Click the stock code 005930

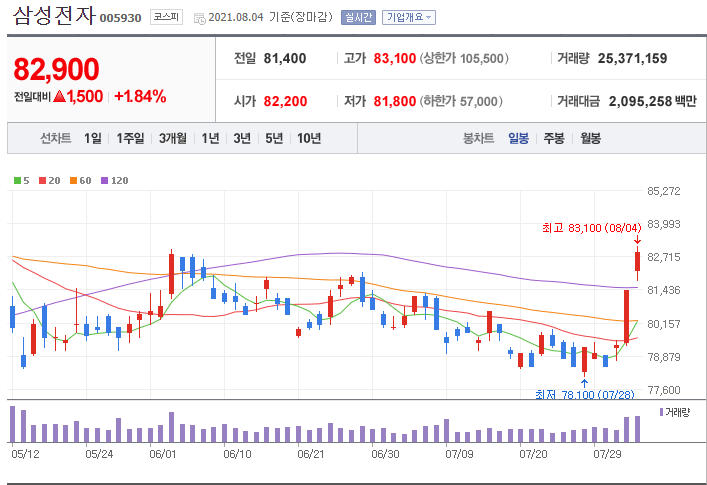120,18
